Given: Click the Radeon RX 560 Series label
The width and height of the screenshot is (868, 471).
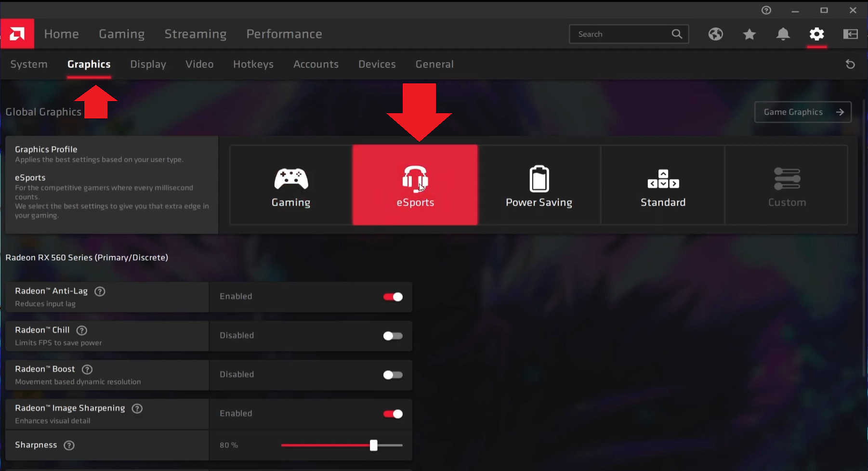Looking at the screenshot, I should click(x=87, y=258).
